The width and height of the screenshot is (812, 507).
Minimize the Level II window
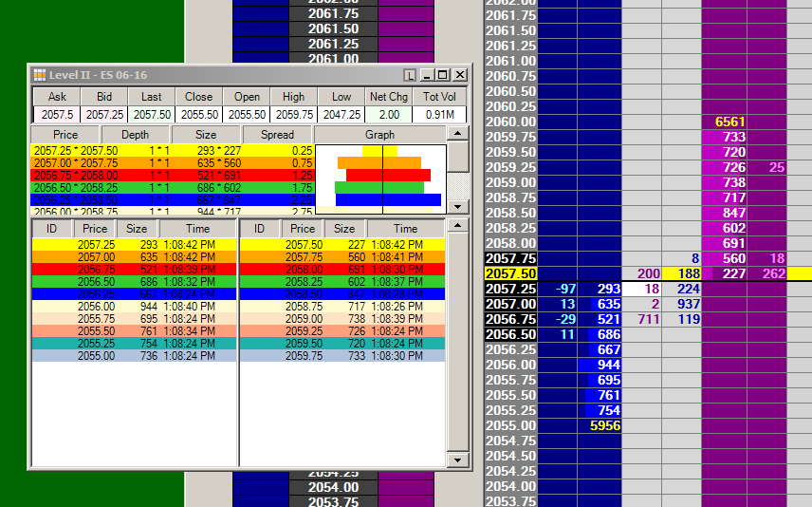click(x=427, y=75)
